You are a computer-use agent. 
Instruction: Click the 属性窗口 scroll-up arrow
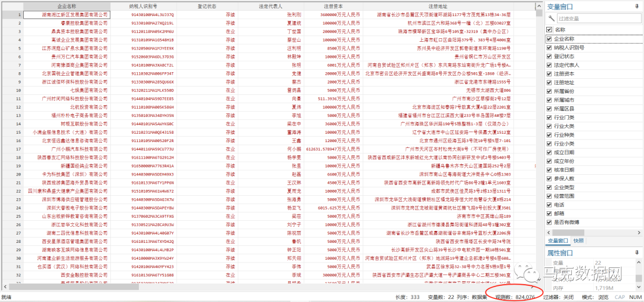(640, 263)
